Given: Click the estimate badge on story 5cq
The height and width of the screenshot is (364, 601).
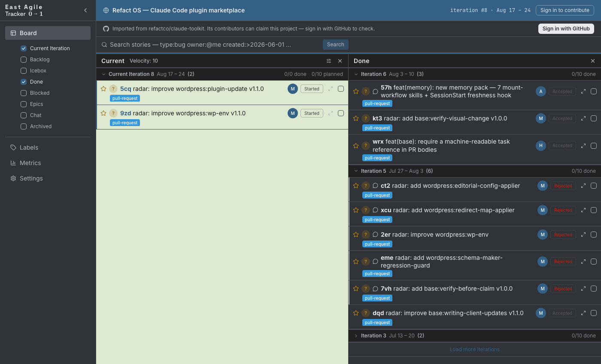Looking at the screenshot, I should coord(113,89).
